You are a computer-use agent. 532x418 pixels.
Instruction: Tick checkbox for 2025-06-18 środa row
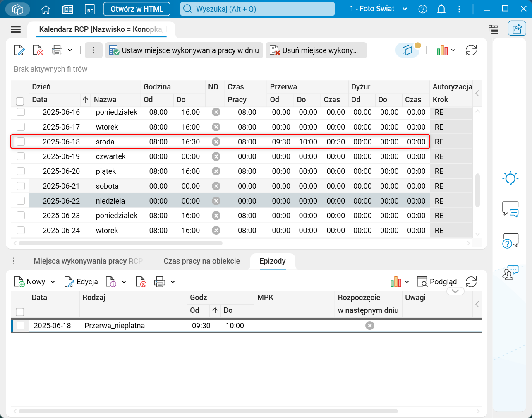pos(21,142)
